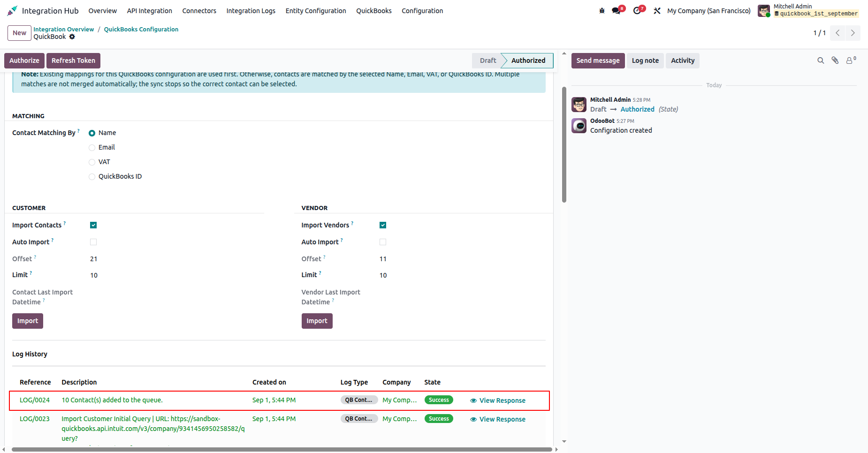Open the QuickBooks menu
The width and height of the screenshot is (868, 453).
point(374,11)
